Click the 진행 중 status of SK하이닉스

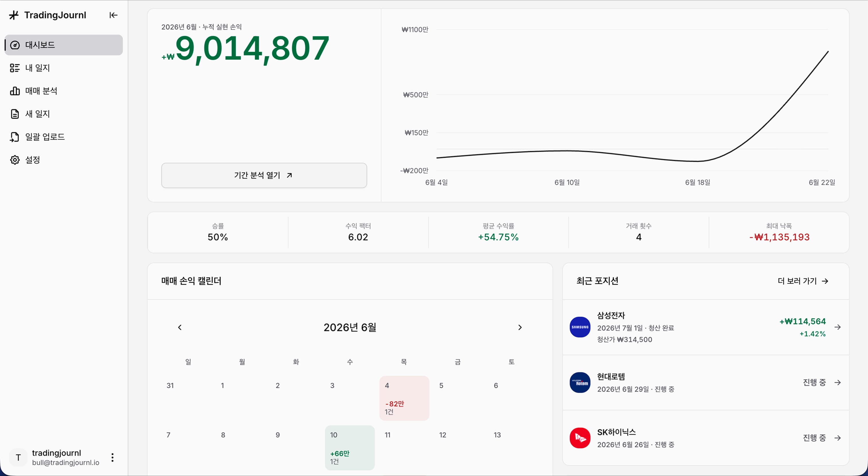point(814,438)
